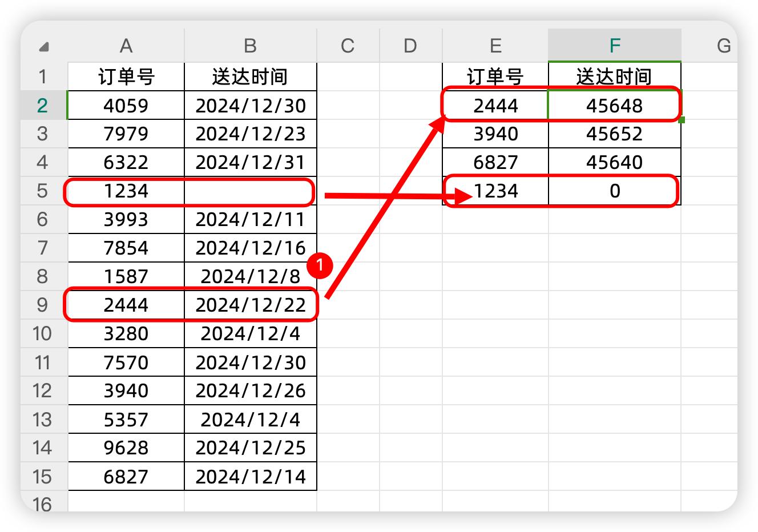
Task: Select column G header
Action: [x=709, y=46]
